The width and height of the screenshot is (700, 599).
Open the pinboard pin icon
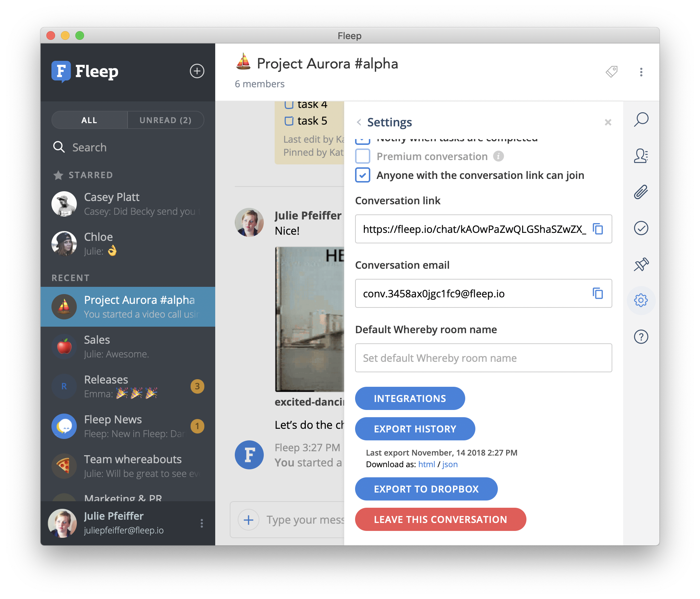[x=641, y=264]
